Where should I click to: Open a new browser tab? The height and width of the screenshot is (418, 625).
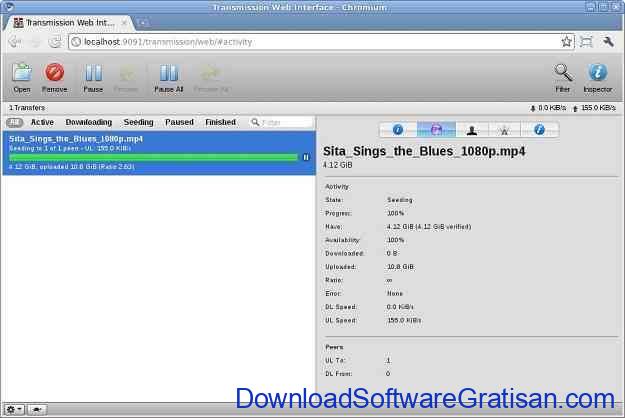[143, 23]
